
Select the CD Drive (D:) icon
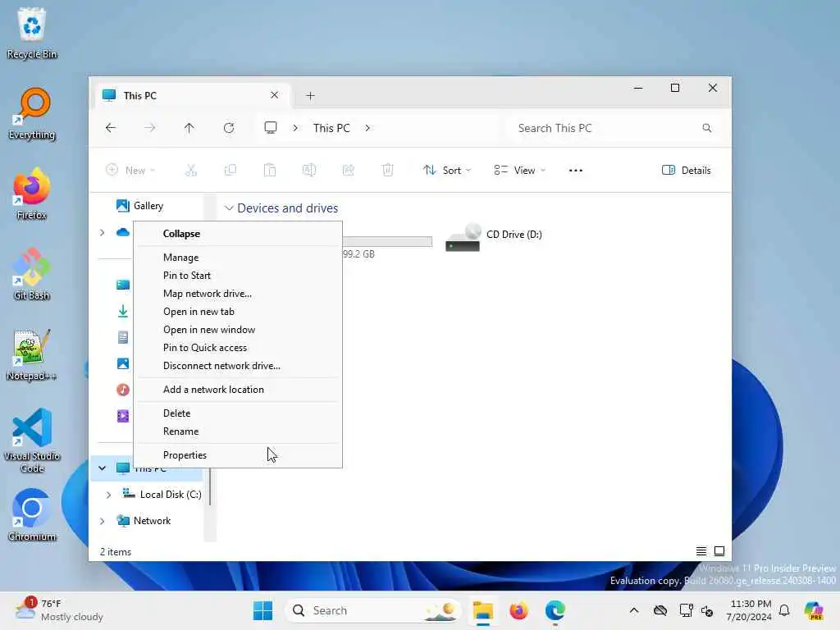click(463, 238)
